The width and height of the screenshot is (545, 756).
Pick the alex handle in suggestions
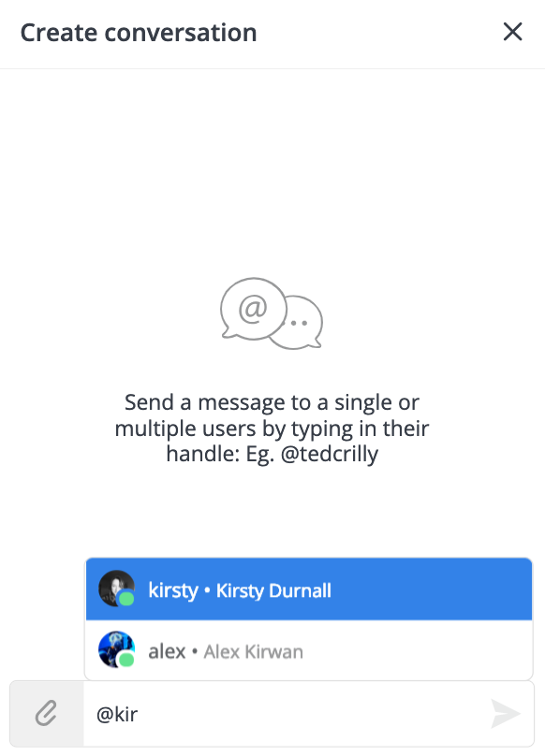(167, 652)
